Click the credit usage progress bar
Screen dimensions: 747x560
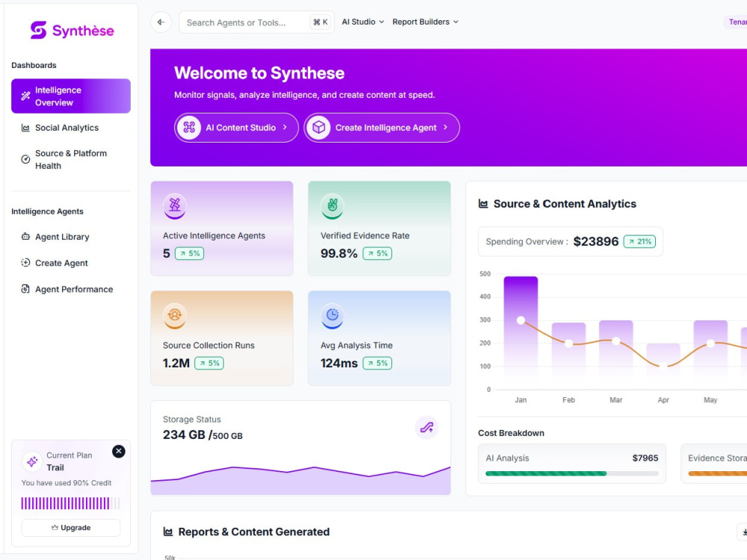70,503
